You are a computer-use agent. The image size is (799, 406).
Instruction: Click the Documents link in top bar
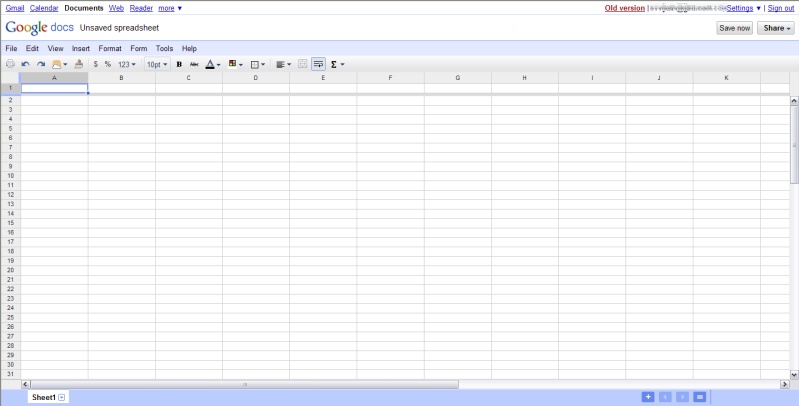[84, 8]
